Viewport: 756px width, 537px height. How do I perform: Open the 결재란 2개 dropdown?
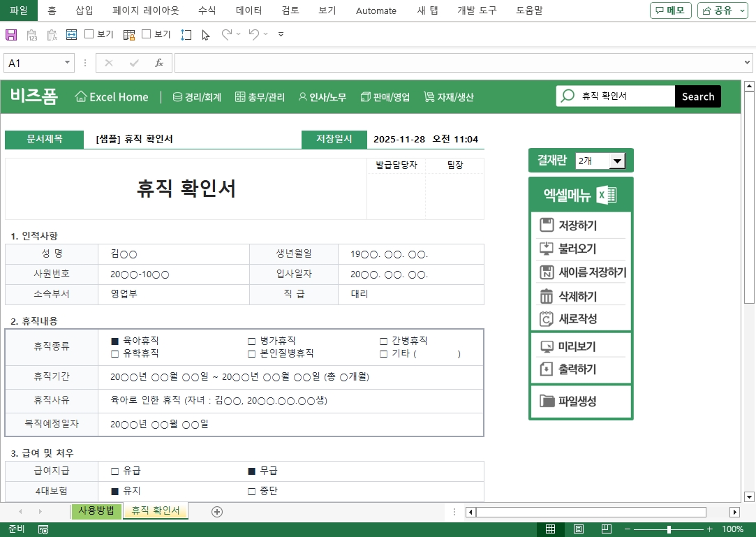[x=617, y=161]
